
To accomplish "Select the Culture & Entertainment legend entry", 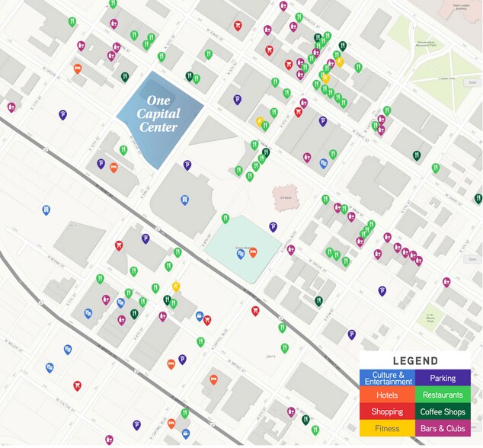I will pyautogui.click(x=389, y=378).
